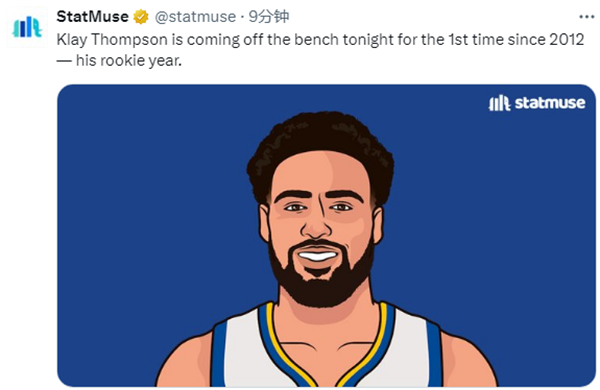The width and height of the screenshot is (600, 390).
Task: Click the statmuse bar-chart logo in the image
Action: tap(499, 103)
